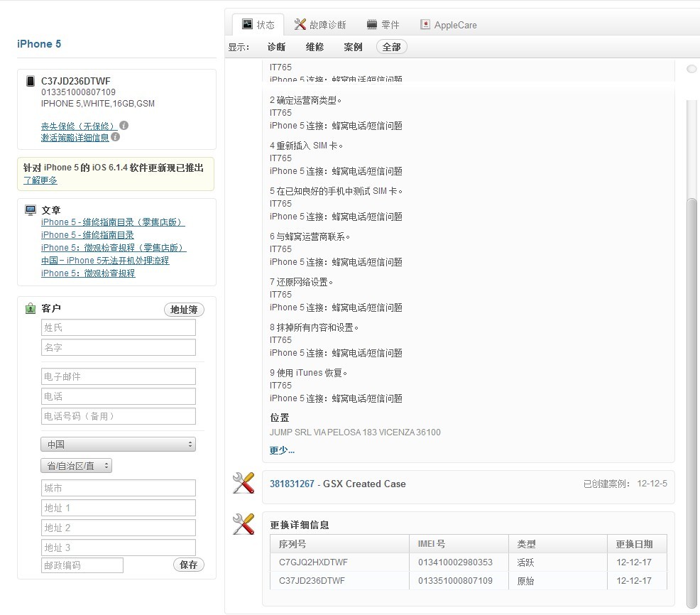Viewport: 700px width, 615px height.
Task: Click the monitor icon in the 文章 section
Action: coord(29,209)
